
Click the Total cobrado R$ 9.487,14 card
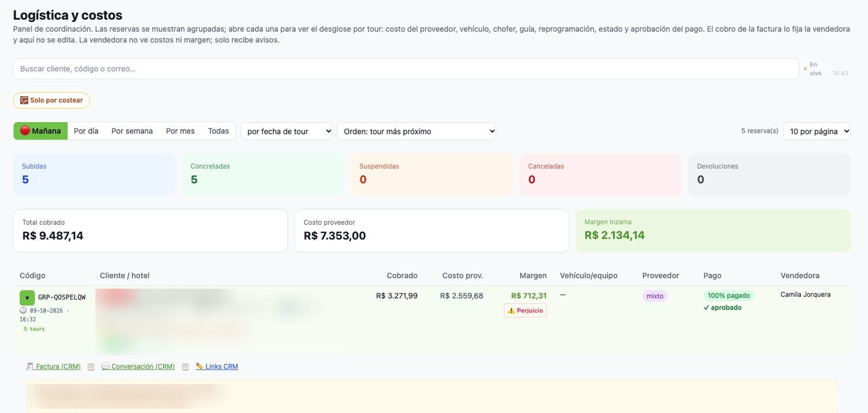(x=150, y=231)
